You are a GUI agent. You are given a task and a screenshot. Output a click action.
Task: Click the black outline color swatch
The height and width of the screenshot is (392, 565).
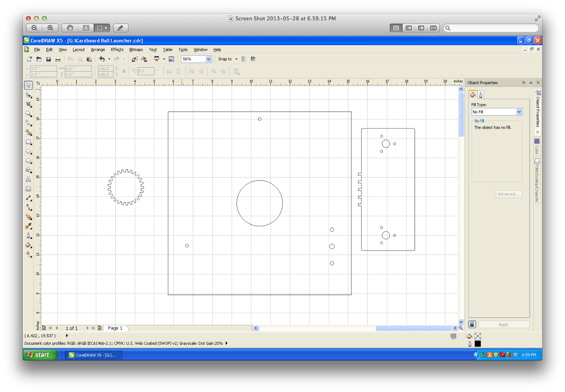point(478,344)
